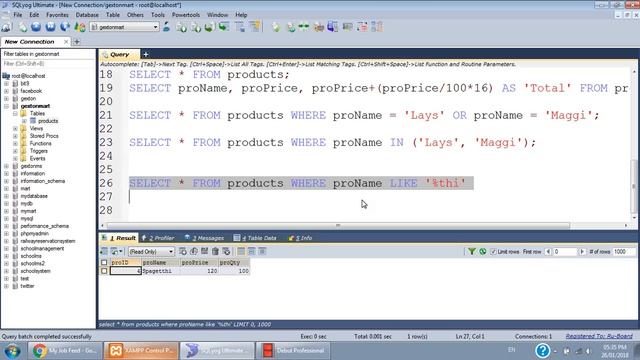The image size is (640, 360).
Task: Click the proName column header
Action: pos(160,262)
